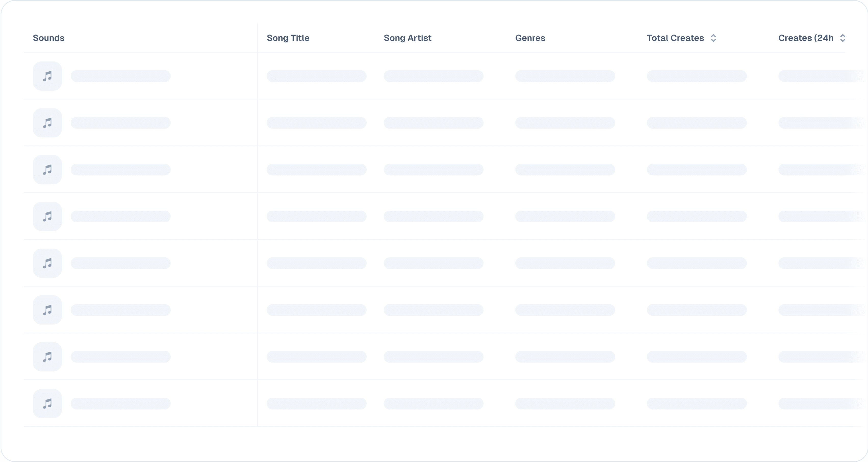Click the third row's music note icon
This screenshot has width=868, height=462.
click(47, 170)
